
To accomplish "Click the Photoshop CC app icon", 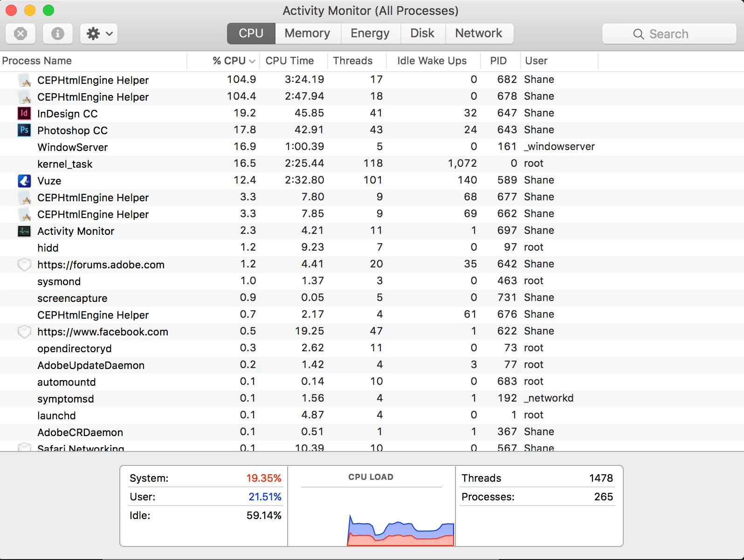I will click(x=24, y=130).
